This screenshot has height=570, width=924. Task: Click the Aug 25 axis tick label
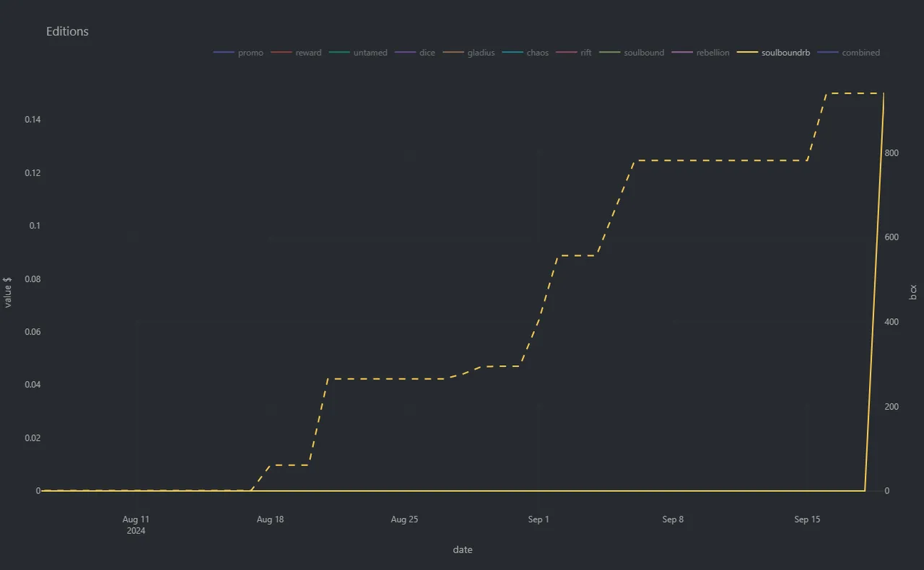[x=404, y=519]
